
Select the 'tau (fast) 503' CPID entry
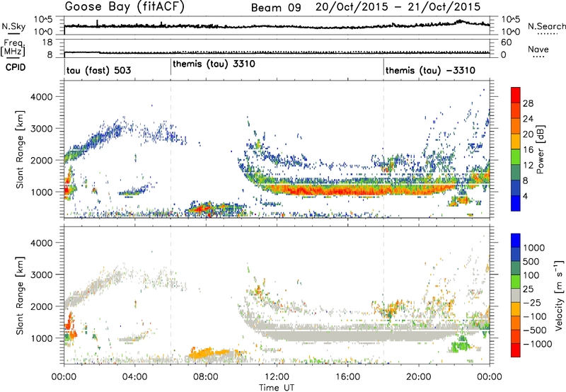point(98,70)
